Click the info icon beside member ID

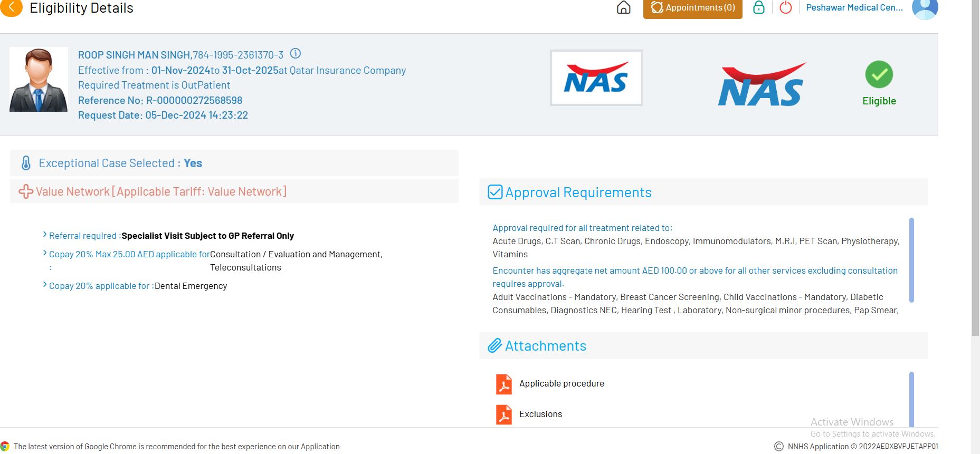click(296, 53)
